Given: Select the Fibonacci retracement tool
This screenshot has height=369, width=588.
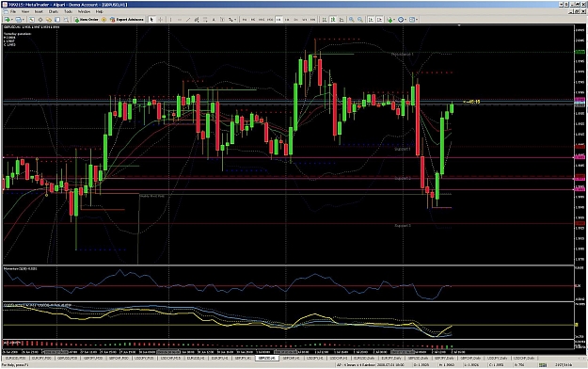Looking at the screenshot, I should 205,19.
